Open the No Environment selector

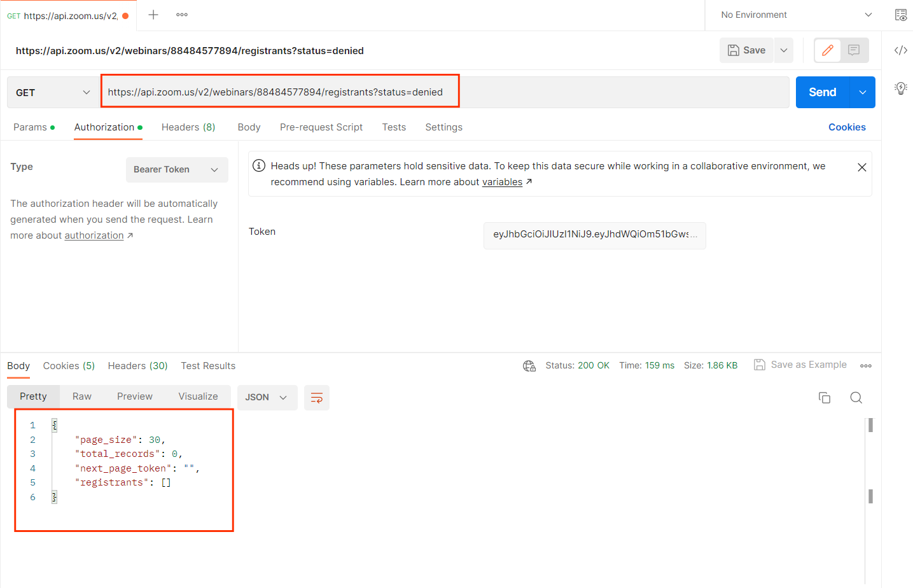coord(796,15)
